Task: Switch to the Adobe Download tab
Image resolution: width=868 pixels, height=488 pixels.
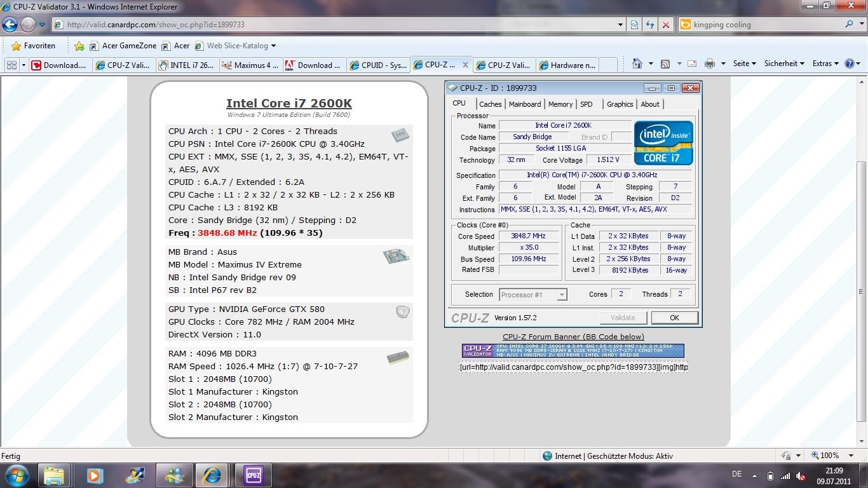Action: point(315,65)
